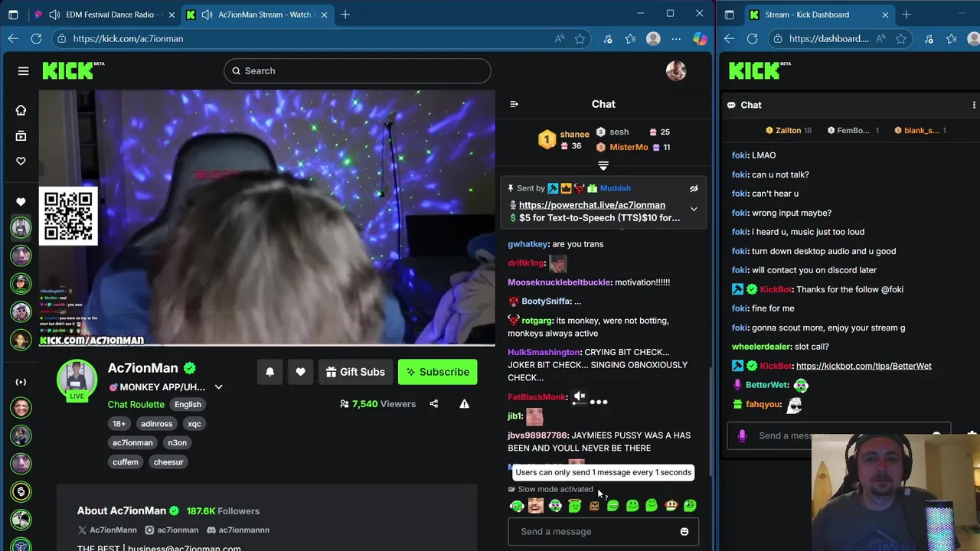
Task: Hide the pinned message with eye-slash icon
Action: click(694, 188)
